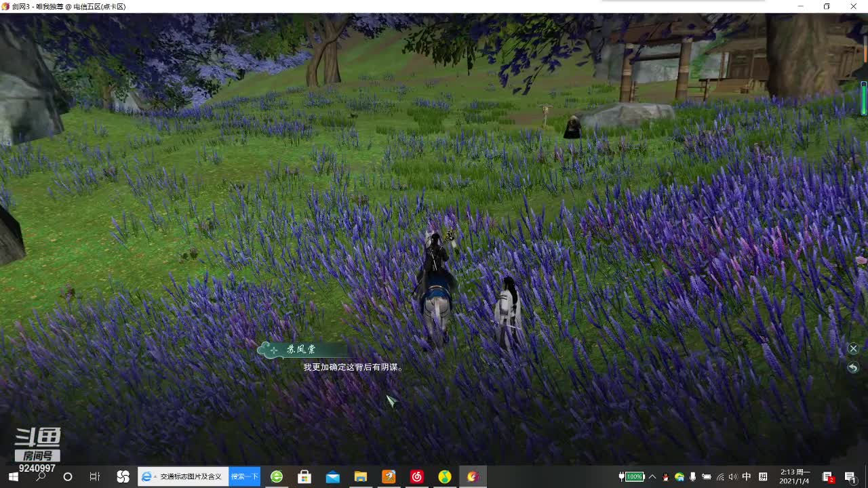Click the green vertical bar at right edge

(864, 98)
